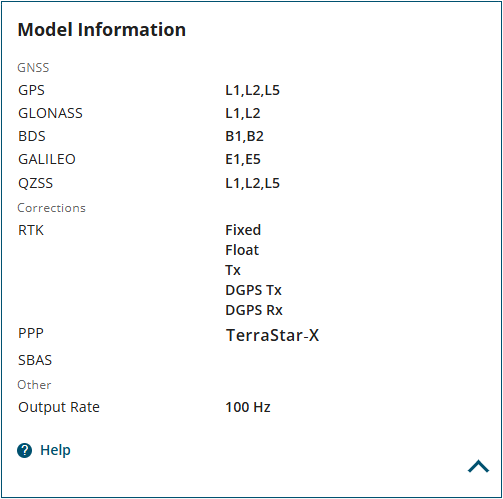Viewport: 503px width, 499px height.
Task: Collapse the Model Information panel chevron
Action: coord(478,466)
